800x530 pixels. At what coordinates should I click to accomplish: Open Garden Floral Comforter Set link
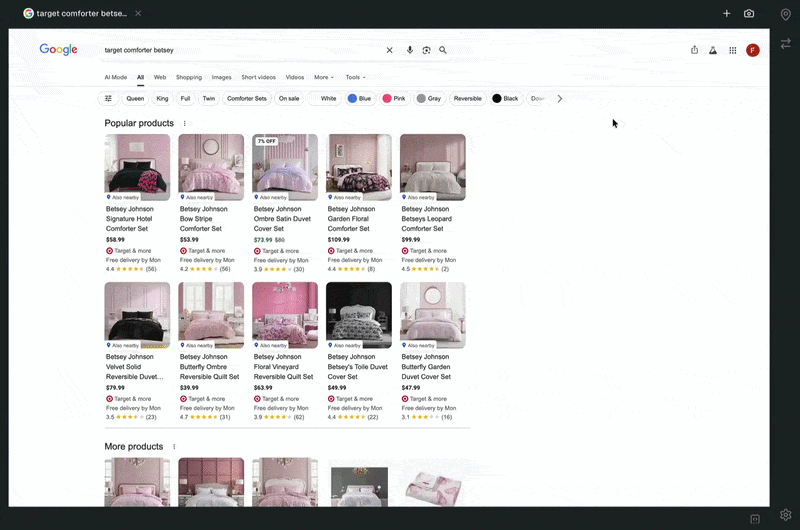[352, 219]
